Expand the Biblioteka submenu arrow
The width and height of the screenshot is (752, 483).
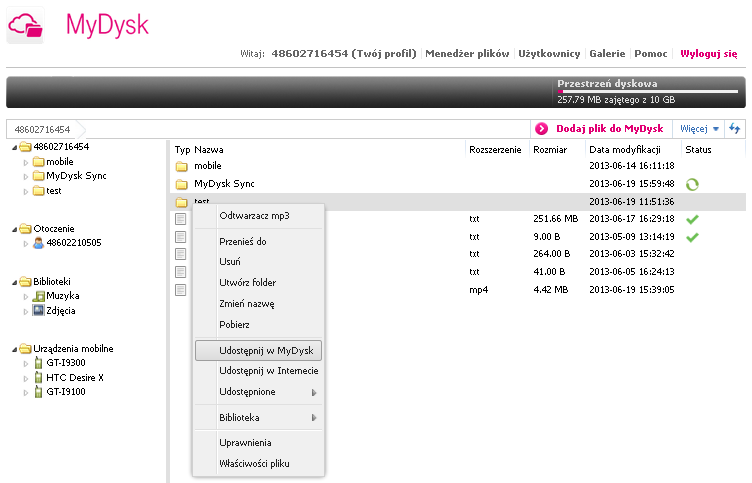pos(314,418)
